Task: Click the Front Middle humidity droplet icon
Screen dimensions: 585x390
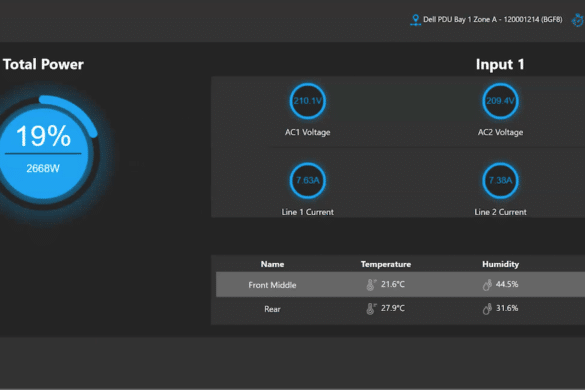Action: tap(487, 285)
